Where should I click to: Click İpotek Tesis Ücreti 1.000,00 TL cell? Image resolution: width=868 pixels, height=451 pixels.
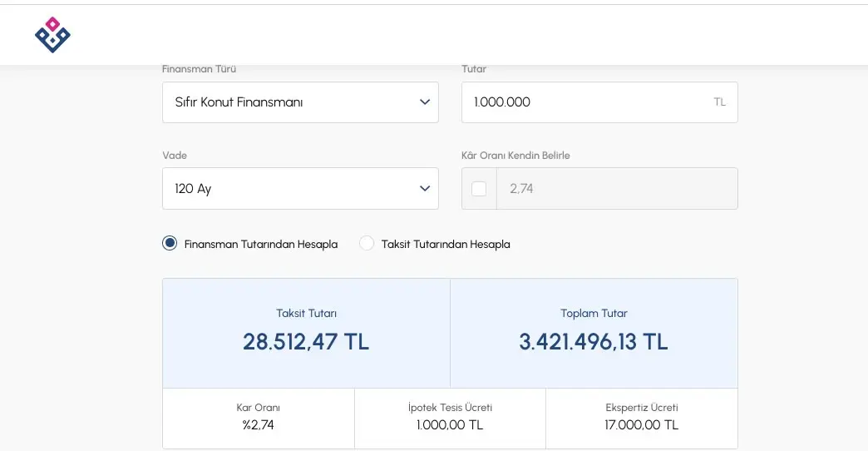tap(450, 417)
